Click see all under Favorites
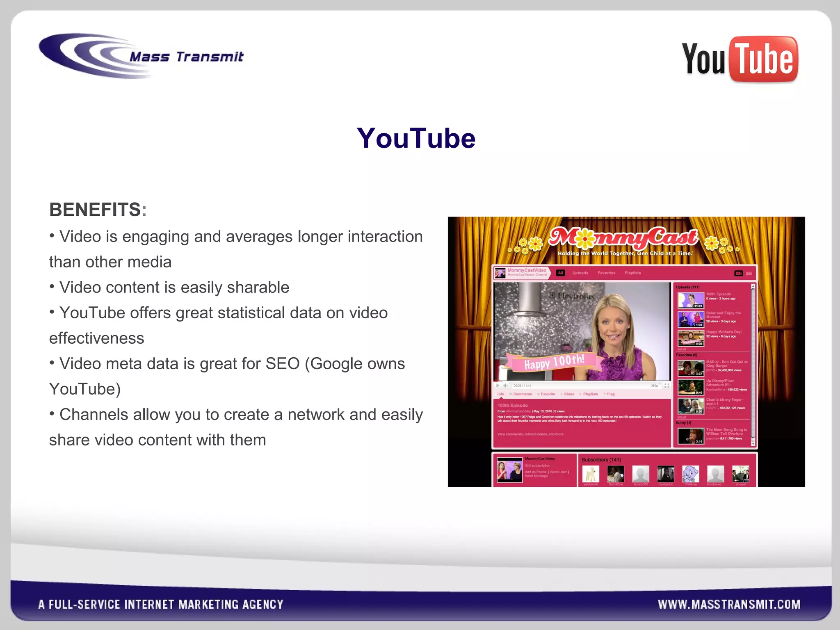This screenshot has height=630, width=840. (x=682, y=417)
